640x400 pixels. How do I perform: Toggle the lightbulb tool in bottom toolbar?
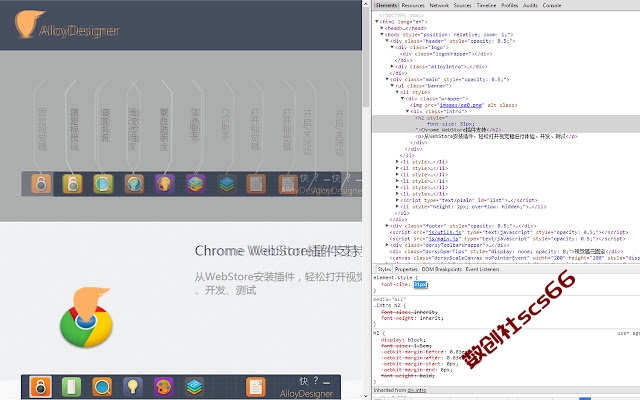(133, 386)
